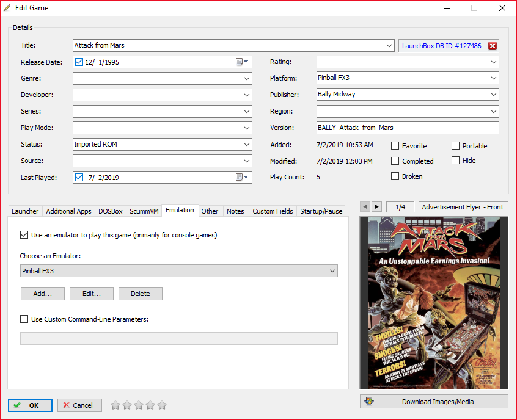Open the Source dropdown
Viewport: 517px width, 420px height.
(x=247, y=161)
